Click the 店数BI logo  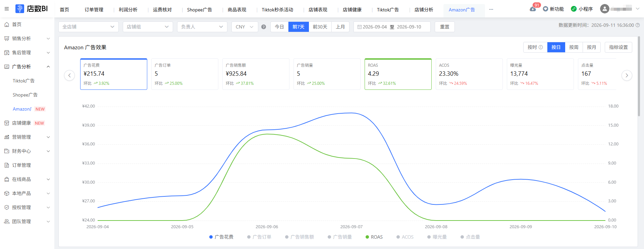32,9
